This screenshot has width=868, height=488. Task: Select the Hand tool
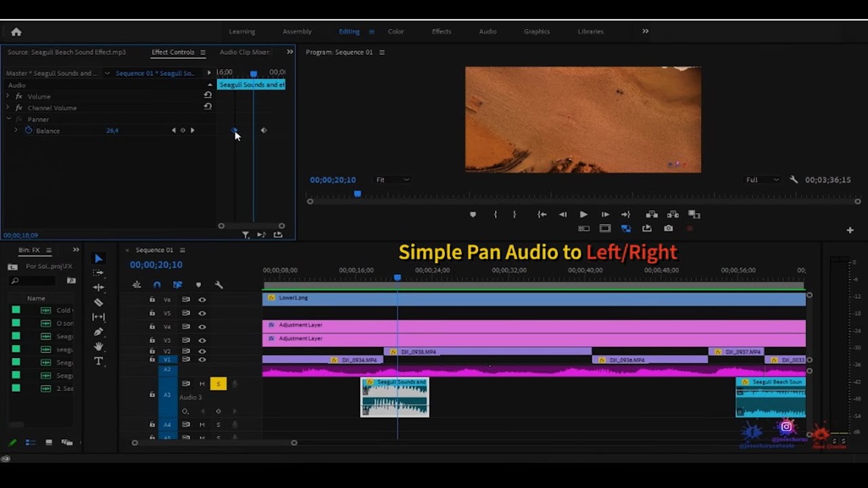pyautogui.click(x=98, y=346)
